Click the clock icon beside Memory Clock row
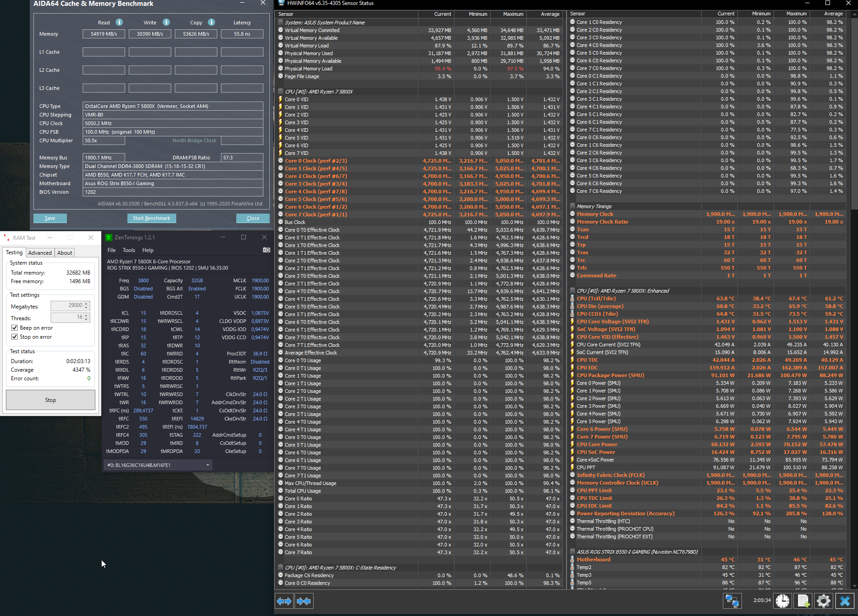858x616 pixels. point(572,214)
